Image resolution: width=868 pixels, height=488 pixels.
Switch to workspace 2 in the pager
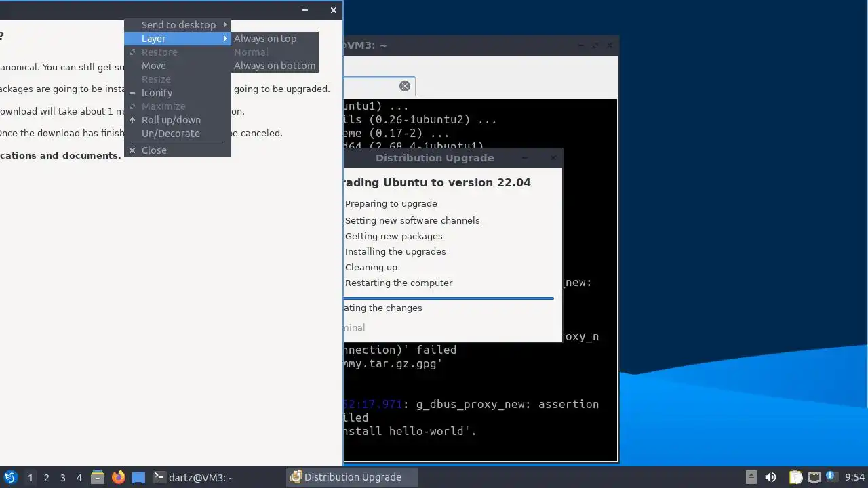46,478
